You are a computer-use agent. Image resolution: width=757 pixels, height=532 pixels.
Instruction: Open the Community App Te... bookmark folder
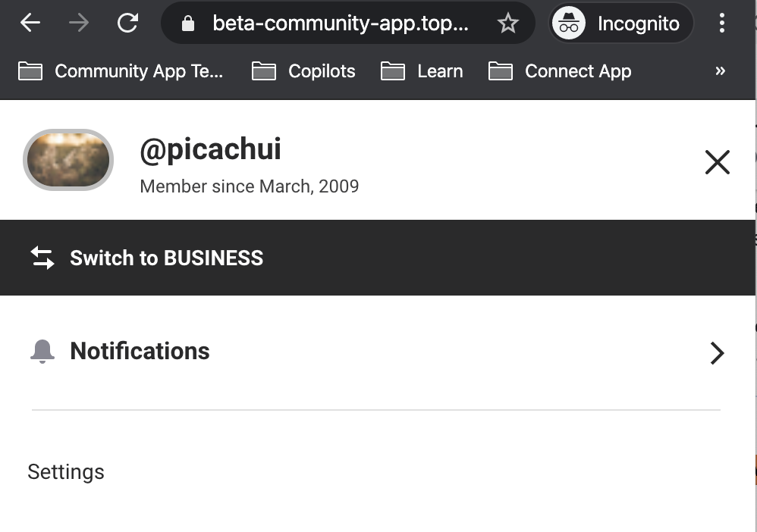[121, 71]
